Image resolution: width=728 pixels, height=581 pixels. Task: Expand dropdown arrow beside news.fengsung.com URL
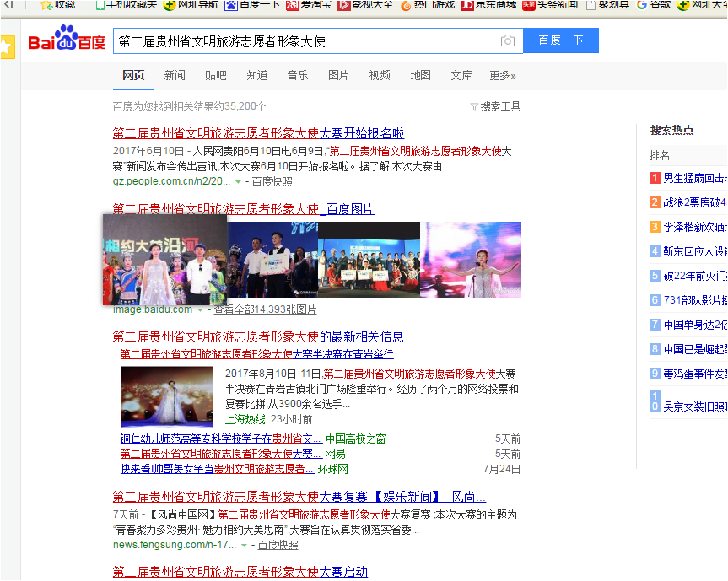pyautogui.click(x=245, y=546)
